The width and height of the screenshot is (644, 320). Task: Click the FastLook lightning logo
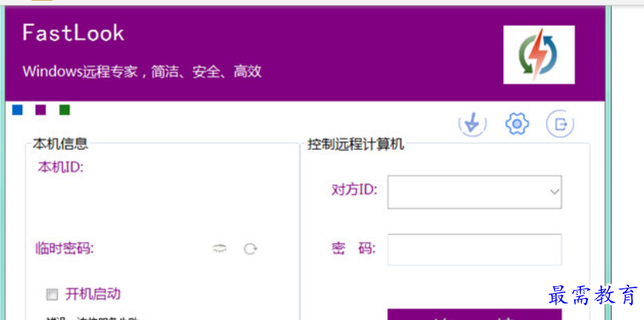tap(539, 54)
